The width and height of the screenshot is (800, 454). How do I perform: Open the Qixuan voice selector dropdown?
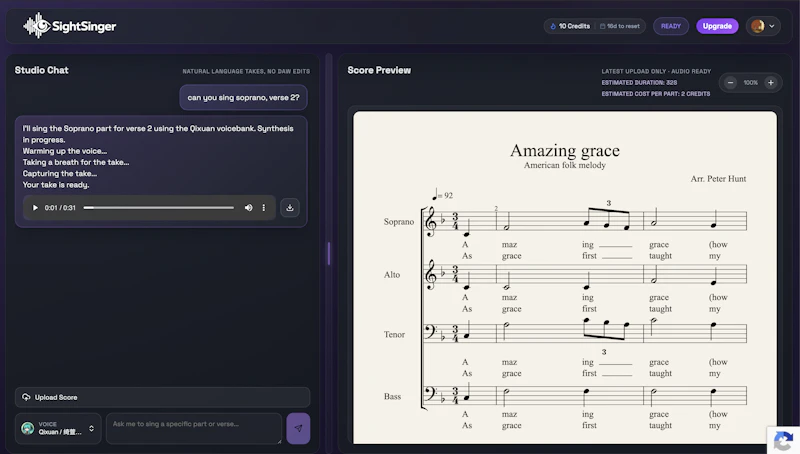(x=58, y=428)
